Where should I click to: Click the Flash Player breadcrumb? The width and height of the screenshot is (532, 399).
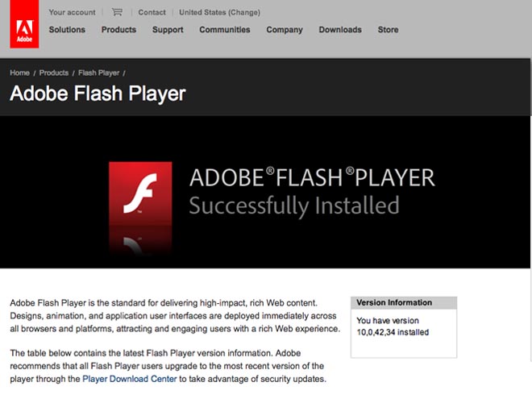click(98, 73)
